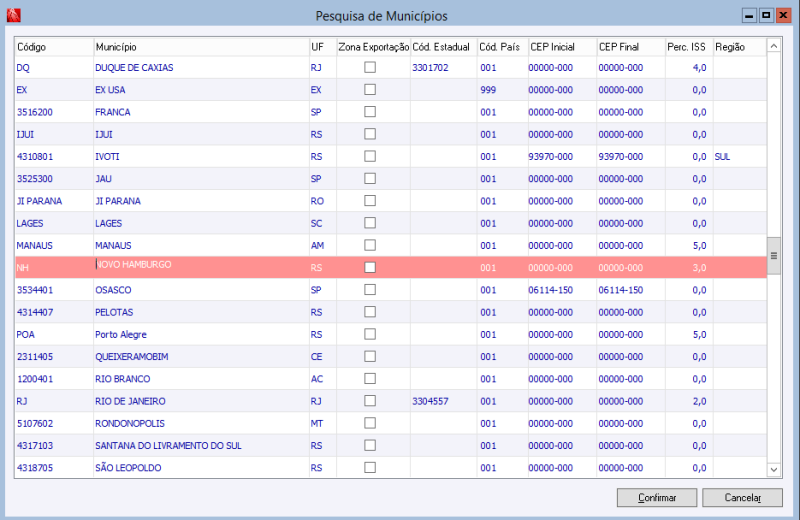Confirm the selected municipality
The width and height of the screenshot is (800, 520).
pyautogui.click(x=657, y=498)
